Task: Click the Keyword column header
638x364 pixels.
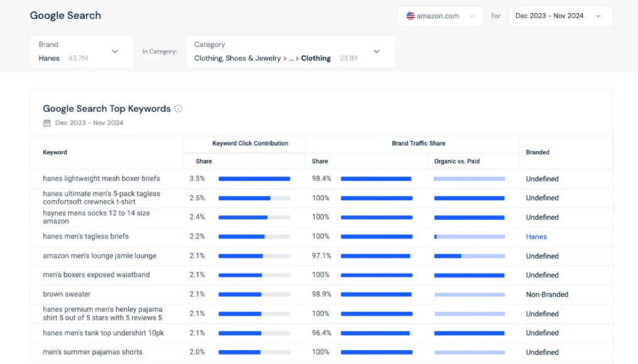Action: coord(55,152)
